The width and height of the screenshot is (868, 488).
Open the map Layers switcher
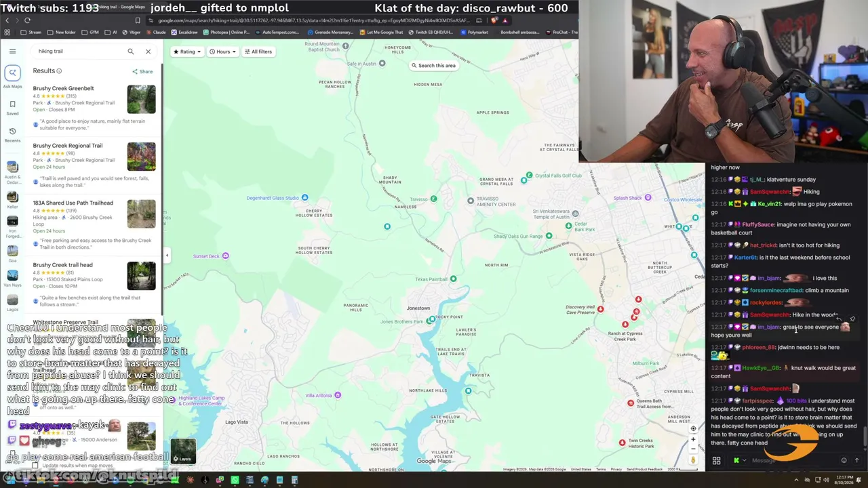[x=183, y=451]
